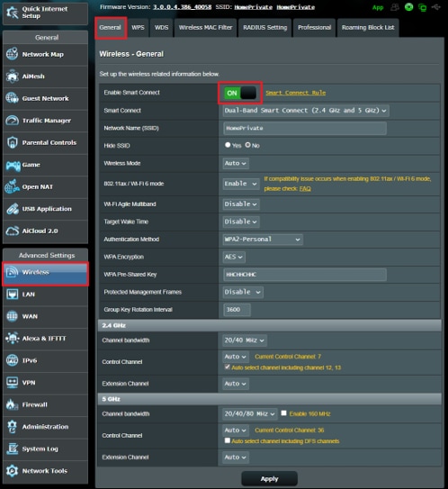The image size is (448, 489).
Task: Click the Apply button
Action: (x=270, y=478)
